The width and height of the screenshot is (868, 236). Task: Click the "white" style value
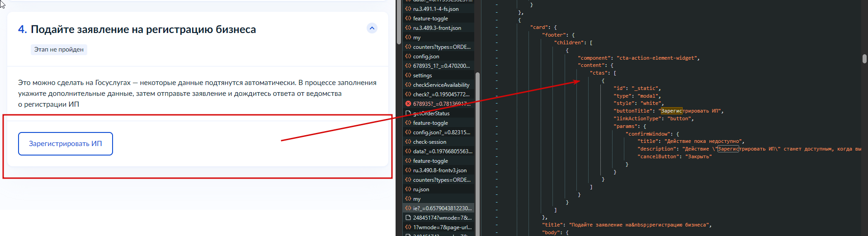point(651,104)
